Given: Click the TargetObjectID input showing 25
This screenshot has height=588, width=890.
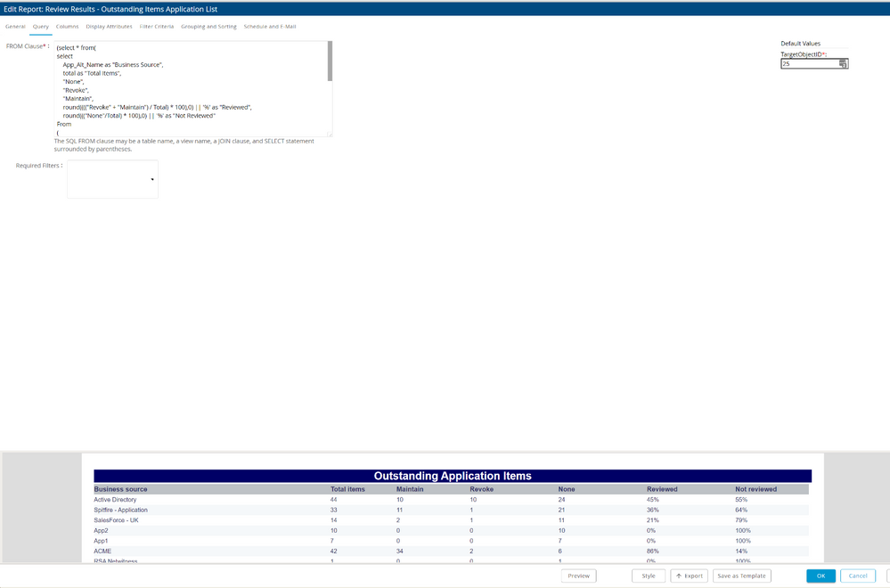Looking at the screenshot, I should coord(808,64).
